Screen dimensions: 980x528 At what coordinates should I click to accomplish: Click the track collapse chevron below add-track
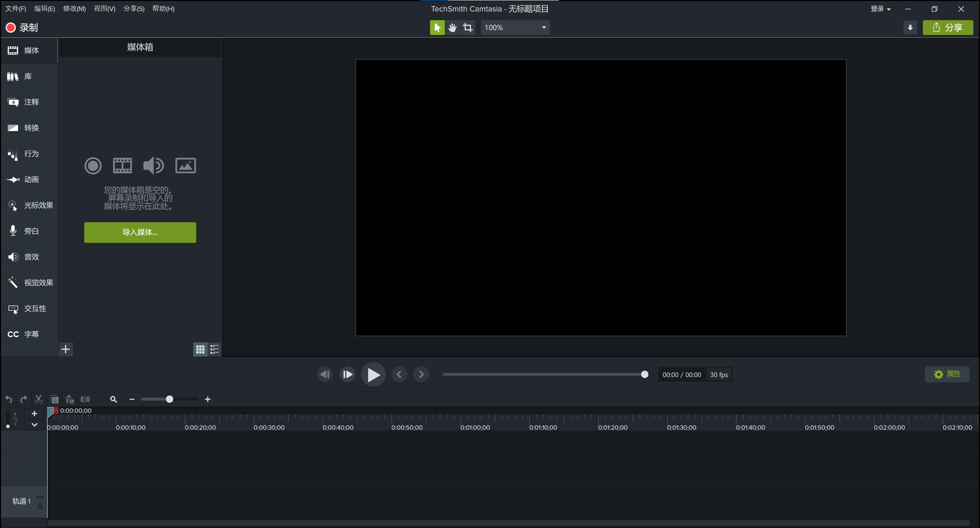pyautogui.click(x=34, y=425)
